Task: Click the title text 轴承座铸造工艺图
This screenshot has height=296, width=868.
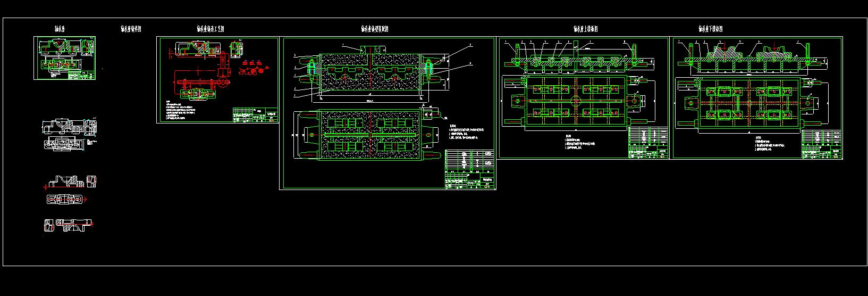Action: coord(210,29)
